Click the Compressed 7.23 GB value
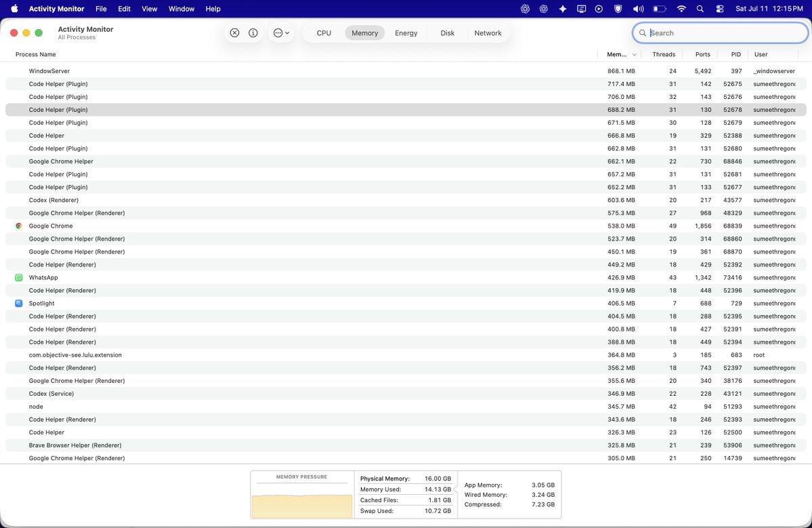 click(x=542, y=504)
